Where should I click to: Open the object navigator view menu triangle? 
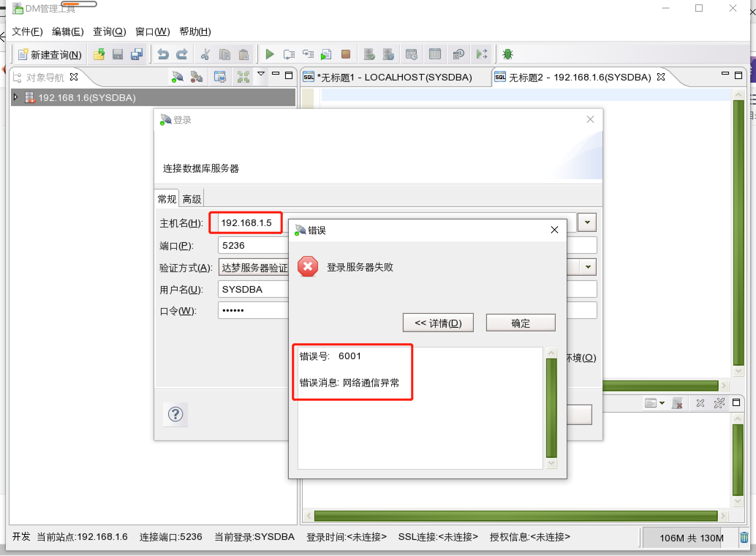point(261,74)
